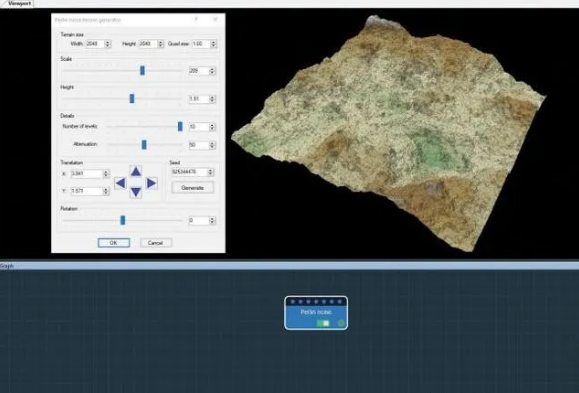
Task: Click the Translation Y input field
Action: [x=87, y=191]
